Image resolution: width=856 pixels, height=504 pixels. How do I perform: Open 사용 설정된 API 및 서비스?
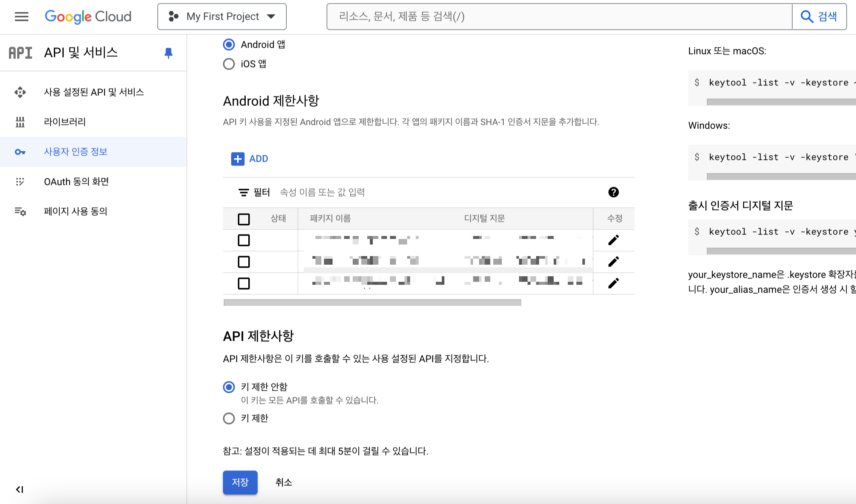point(94,92)
